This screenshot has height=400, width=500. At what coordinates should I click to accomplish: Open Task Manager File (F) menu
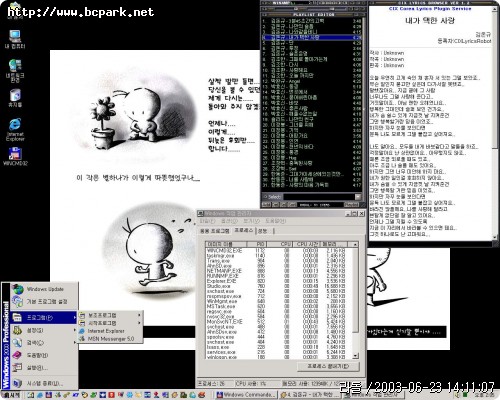click(x=207, y=221)
